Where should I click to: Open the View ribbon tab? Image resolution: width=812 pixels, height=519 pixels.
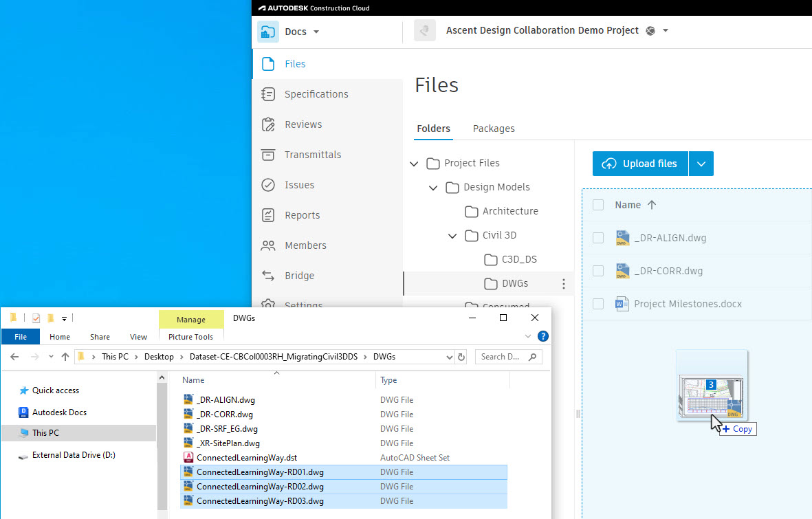pyautogui.click(x=138, y=337)
